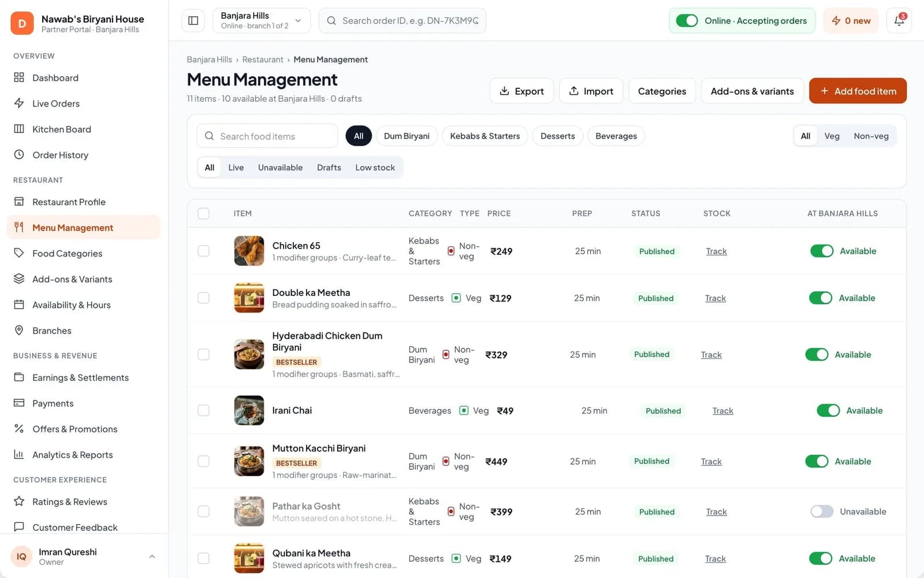Enable availability for Pathar ka Gosht

coord(822,512)
